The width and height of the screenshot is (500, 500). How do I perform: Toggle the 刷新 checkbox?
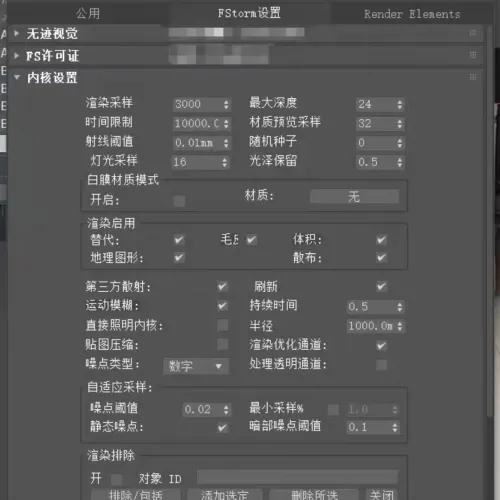[x=381, y=286]
